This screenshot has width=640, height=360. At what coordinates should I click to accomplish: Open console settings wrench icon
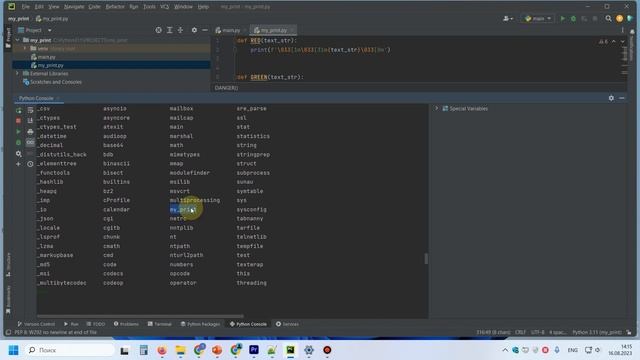coord(18,154)
